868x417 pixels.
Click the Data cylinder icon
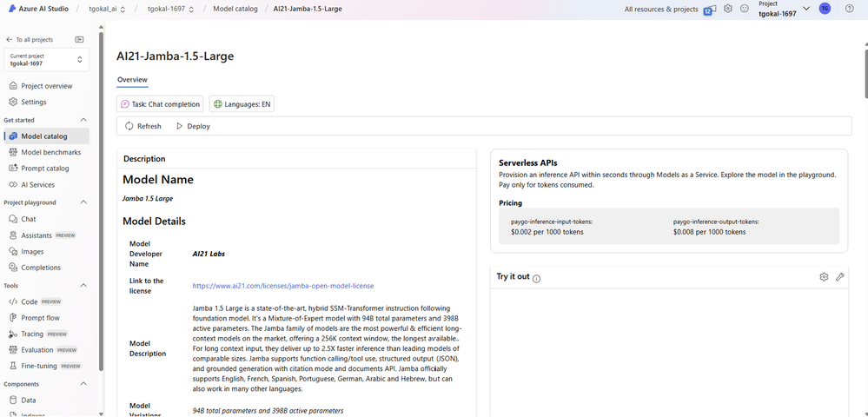(x=13, y=400)
